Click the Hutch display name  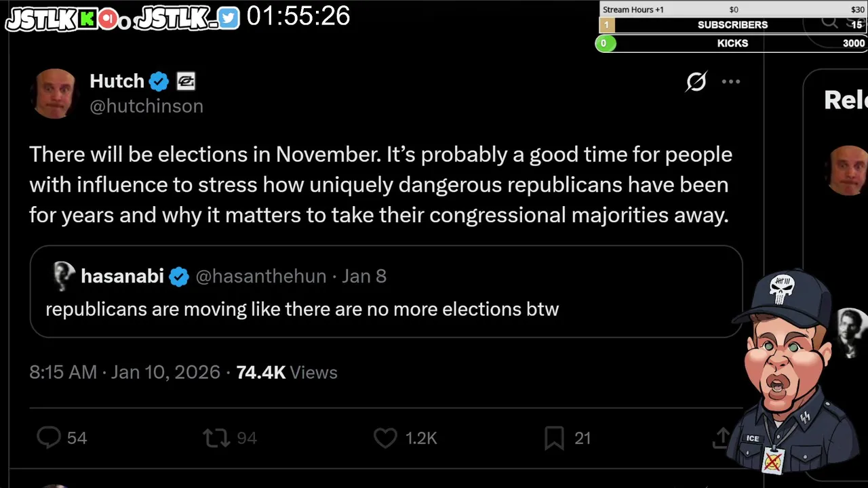pyautogui.click(x=117, y=81)
